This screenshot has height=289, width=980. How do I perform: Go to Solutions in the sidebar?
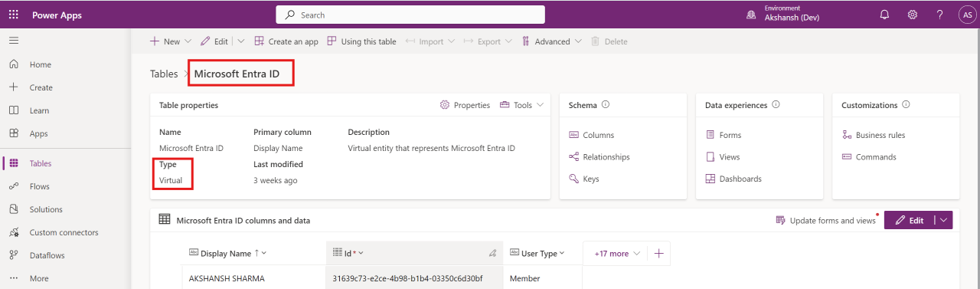46,209
